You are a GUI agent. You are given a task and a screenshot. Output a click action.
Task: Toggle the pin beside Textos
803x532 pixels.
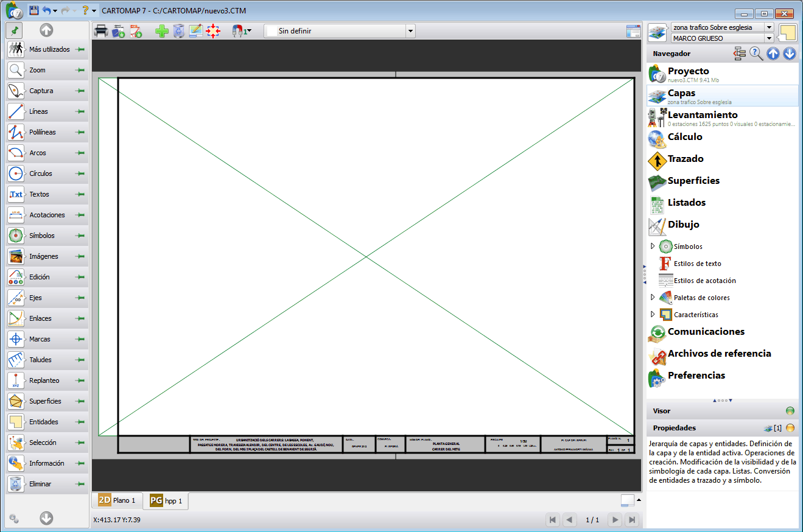80,194
